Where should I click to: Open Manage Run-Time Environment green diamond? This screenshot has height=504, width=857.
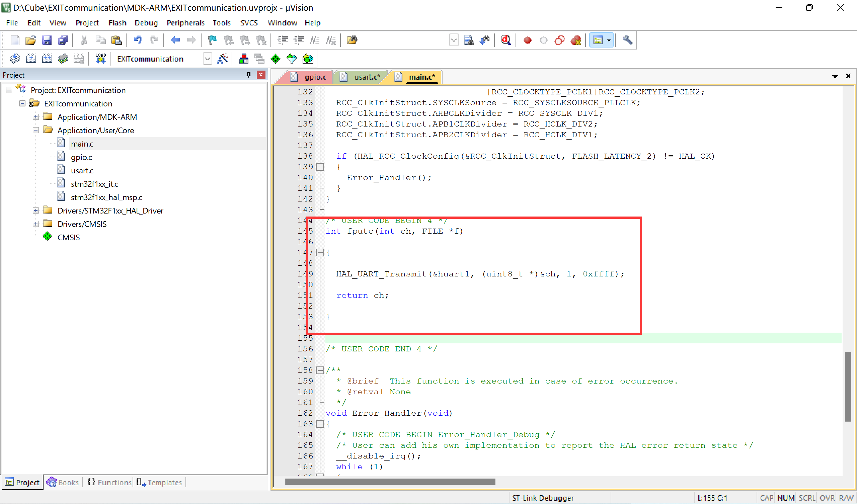click(x=276, y=59)
